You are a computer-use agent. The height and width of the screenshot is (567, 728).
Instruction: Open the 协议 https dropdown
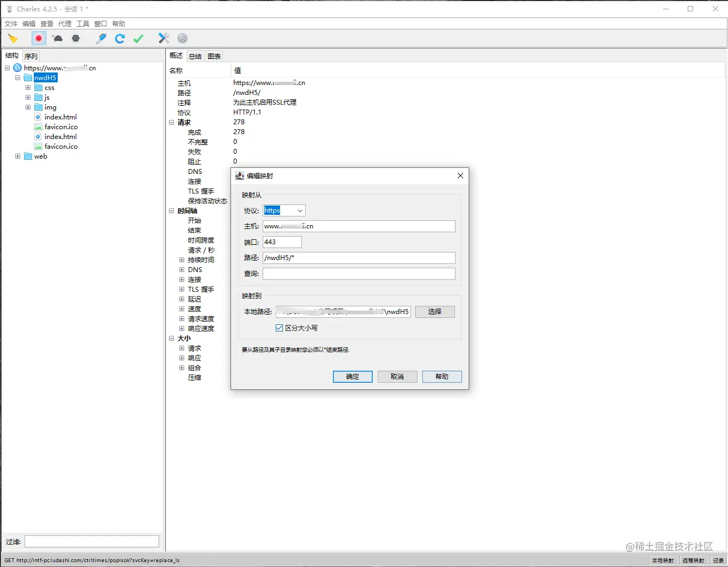point(284,210)
